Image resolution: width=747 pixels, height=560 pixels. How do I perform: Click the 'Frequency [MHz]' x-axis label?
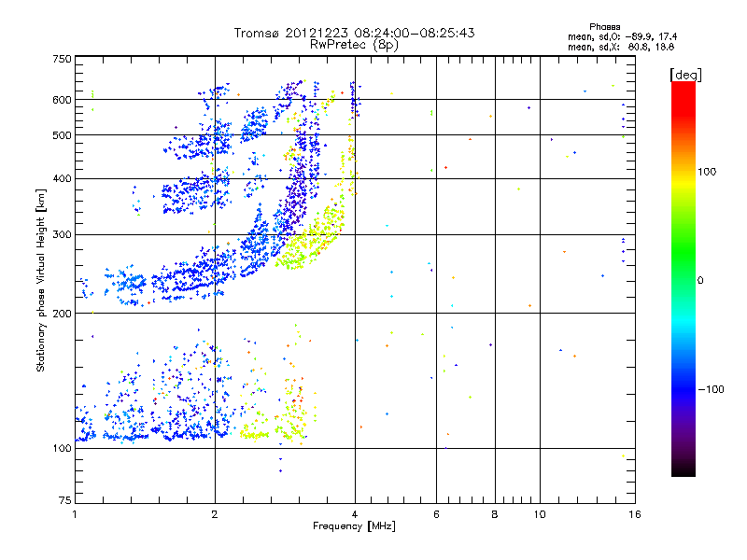coord(354,526)
